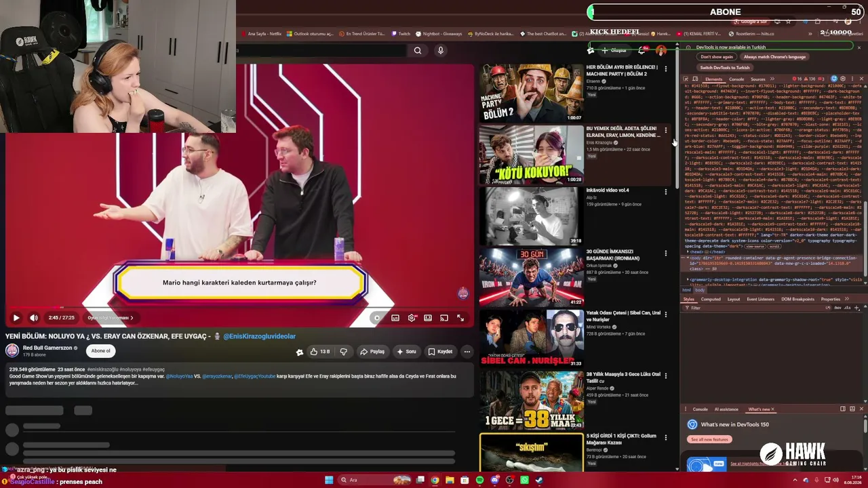Open the Nightbot - Giveaways bookmark
The height and width of the screenshot is (488, 868).
pos(438,34)
